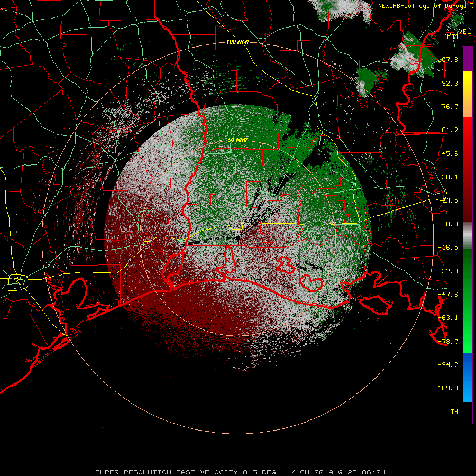
Task: Click the 50 NMI range ring label
Action: pos(237,140)
